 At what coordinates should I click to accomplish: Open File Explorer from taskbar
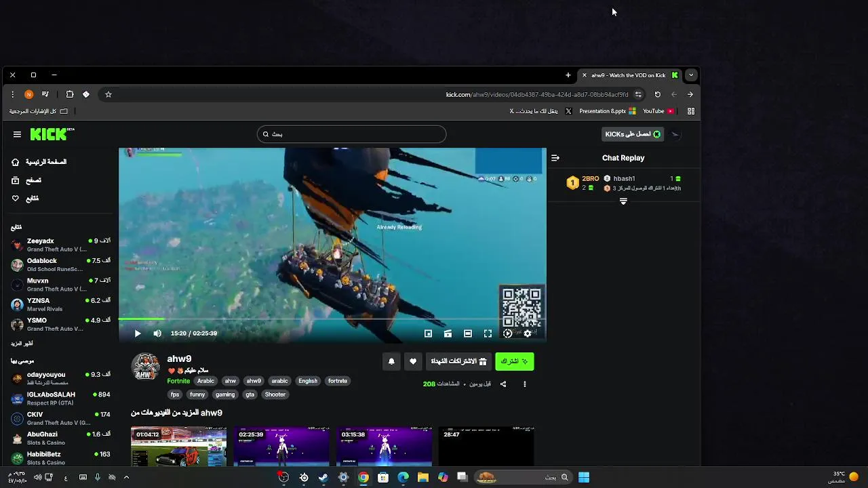click(423, 477)
